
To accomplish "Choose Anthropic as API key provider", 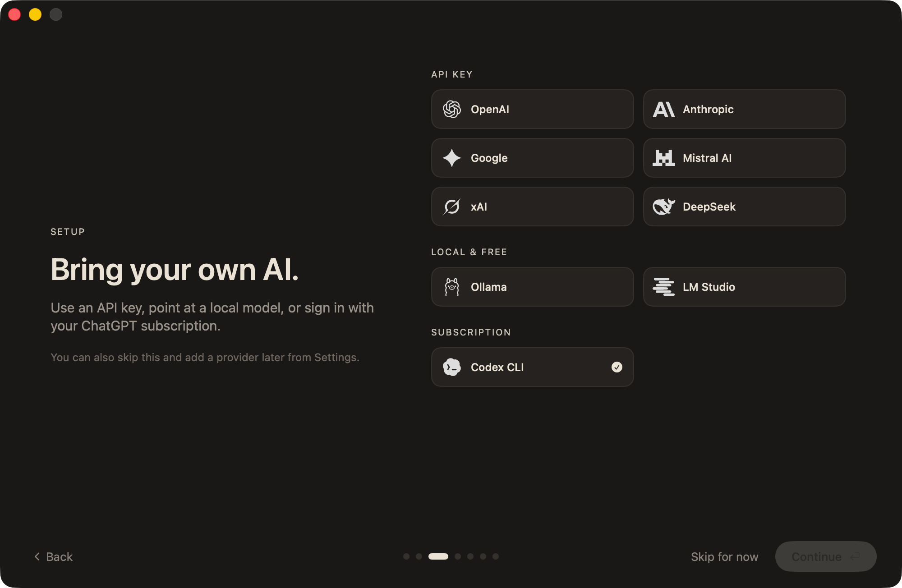I will tap(744, 109).
